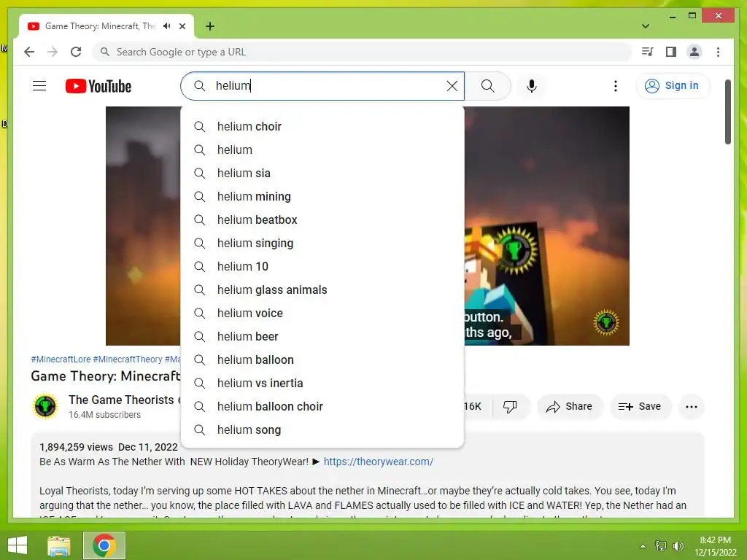
Task: Show hidden tray icons arrow
Action: pos(643,546)
